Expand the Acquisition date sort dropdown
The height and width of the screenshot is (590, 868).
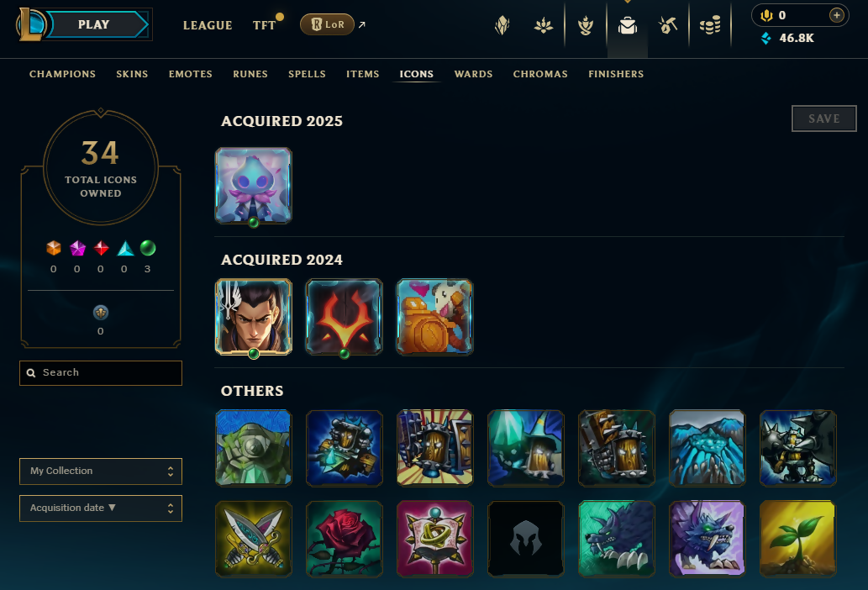point(101,508)
